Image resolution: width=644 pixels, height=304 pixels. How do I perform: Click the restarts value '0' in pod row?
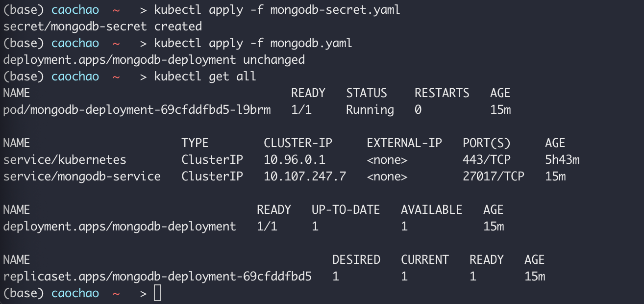(418, 110)
